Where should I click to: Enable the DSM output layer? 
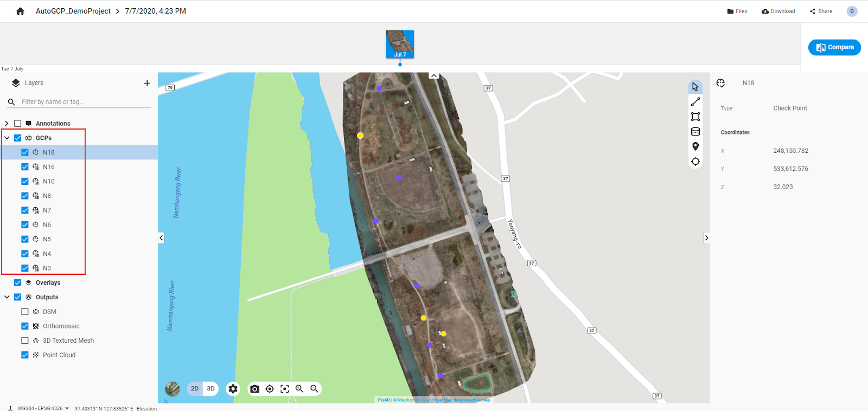click(x=25, y=312)
